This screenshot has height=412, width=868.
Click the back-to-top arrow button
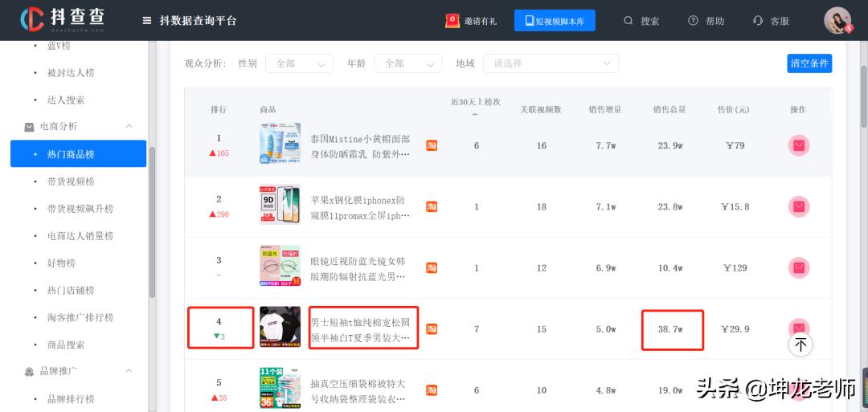(x=801, y=345)
